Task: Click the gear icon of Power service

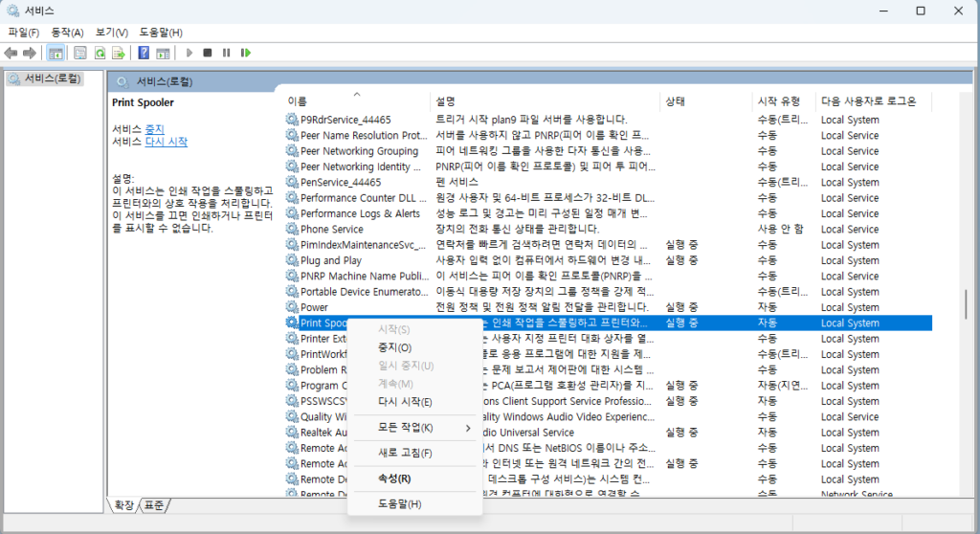Action: (x=292, y=306)
